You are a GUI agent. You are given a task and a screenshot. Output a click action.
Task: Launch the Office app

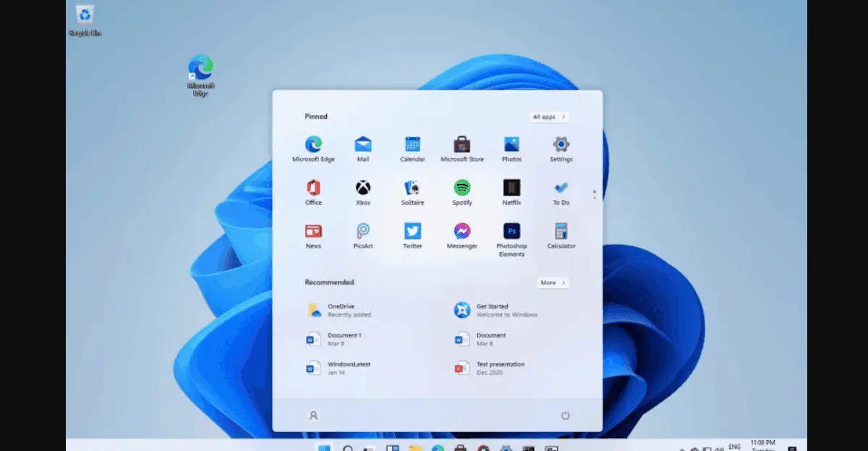click(x=313, y=192)
